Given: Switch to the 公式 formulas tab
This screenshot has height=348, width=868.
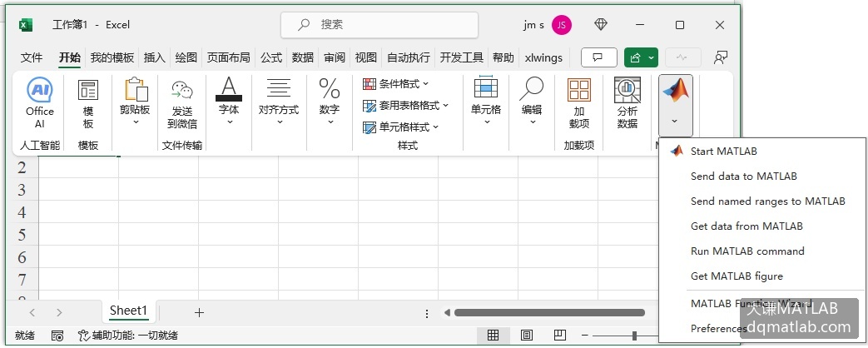Looking at the screenshot, I should [271, 57].
